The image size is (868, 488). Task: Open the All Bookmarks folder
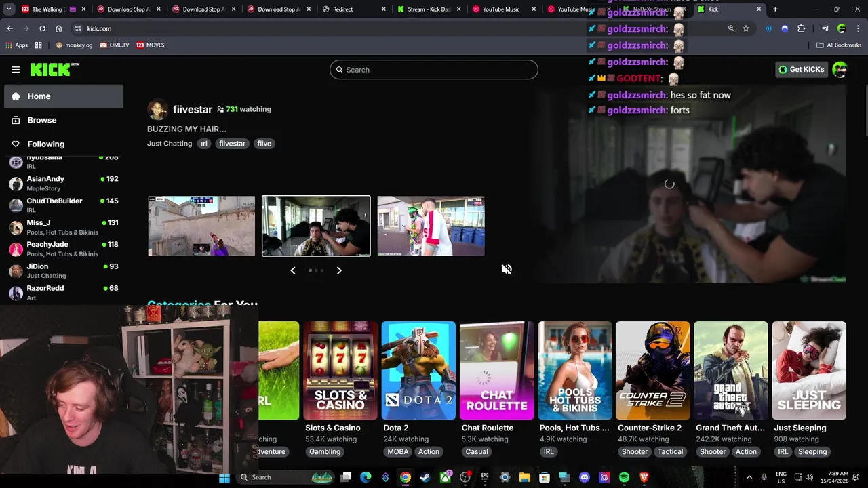coord(839,45)
